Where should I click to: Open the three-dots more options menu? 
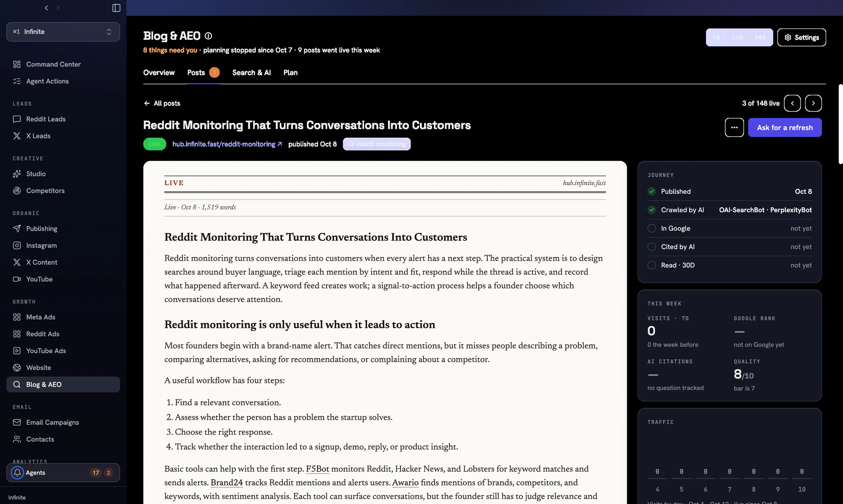734,127
